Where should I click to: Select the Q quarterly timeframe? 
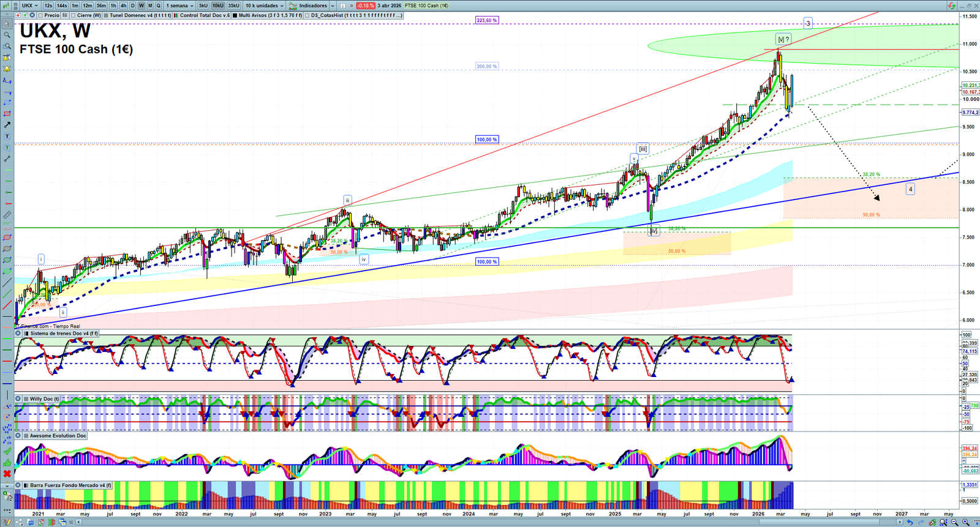159,6
